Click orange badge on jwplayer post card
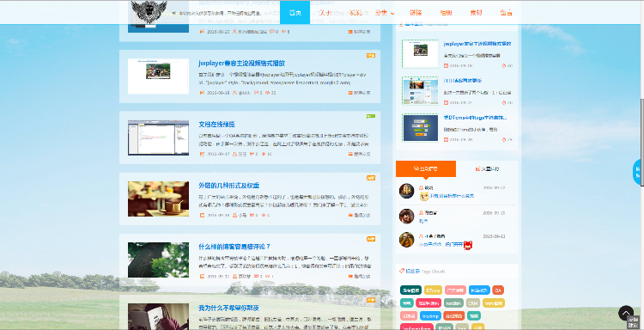644x330 pixels. pyautogui.click(x=371, y=56)
